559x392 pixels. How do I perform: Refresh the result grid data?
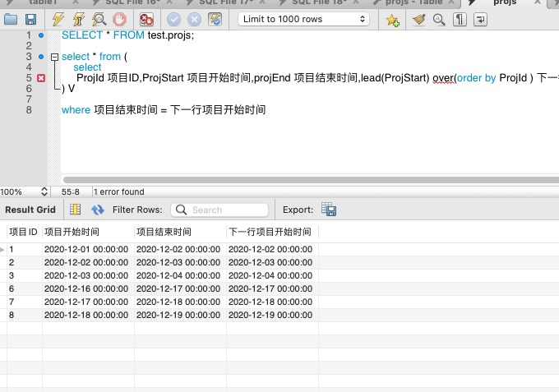pos(98,210)
